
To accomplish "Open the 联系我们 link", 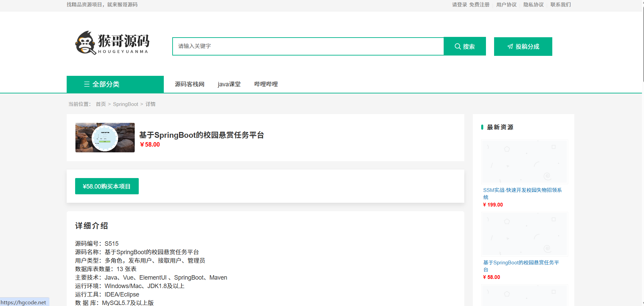I will point(560,5).
